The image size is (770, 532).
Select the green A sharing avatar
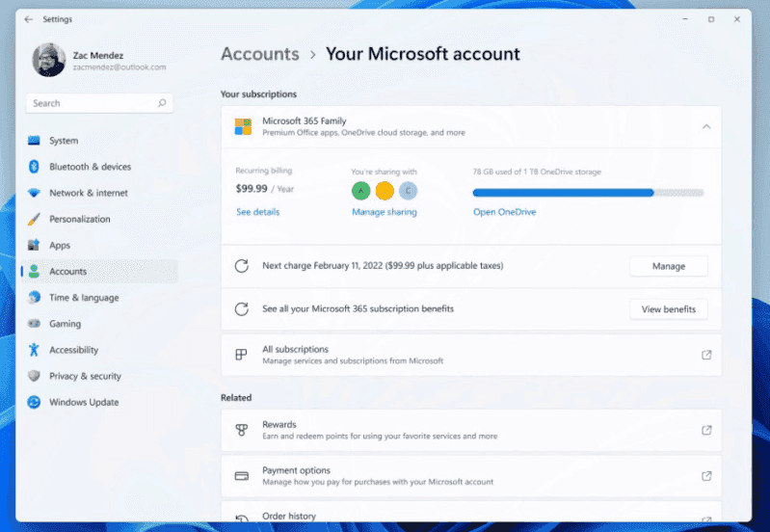pos(361,191)
